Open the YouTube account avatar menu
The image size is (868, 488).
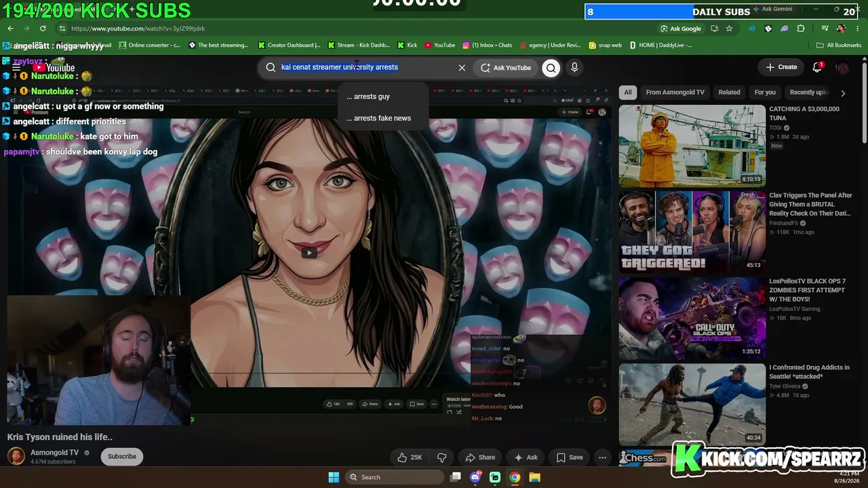(842, 67)
